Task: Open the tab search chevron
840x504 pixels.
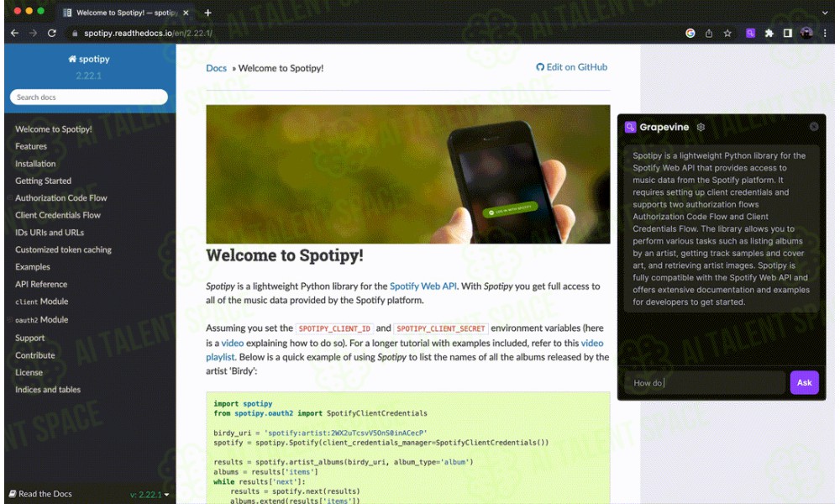Action: click(825, 13)
